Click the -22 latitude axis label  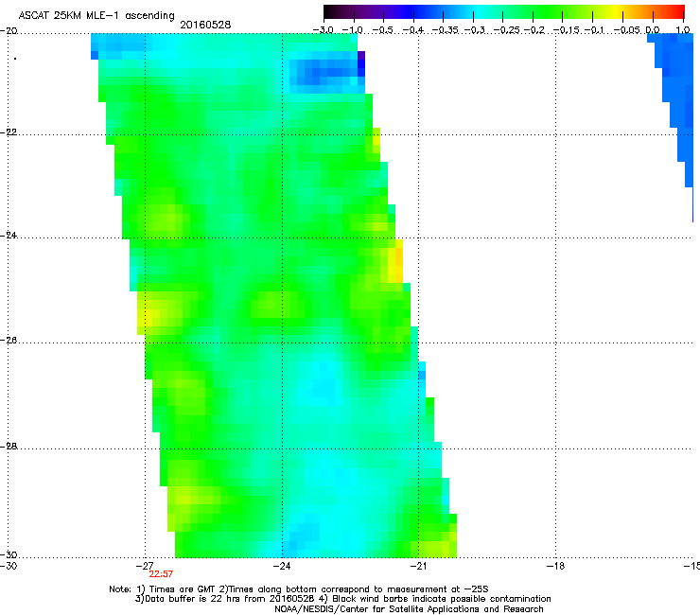click(x=9, y=132)
